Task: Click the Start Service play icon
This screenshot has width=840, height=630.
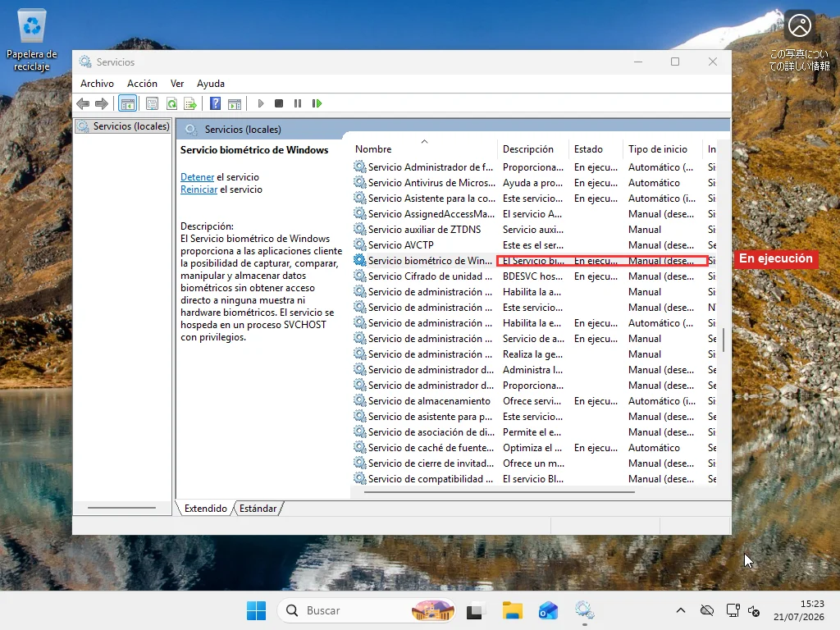Action: (x=260, y=103)
